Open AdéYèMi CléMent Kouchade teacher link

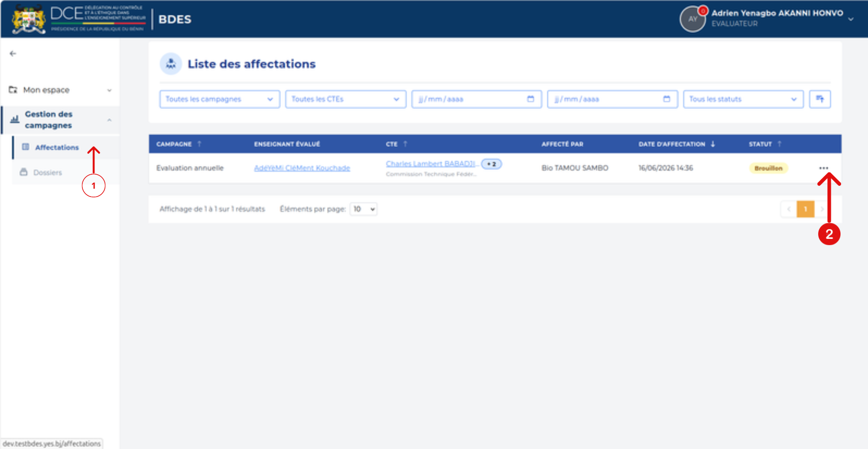point(302,168)
